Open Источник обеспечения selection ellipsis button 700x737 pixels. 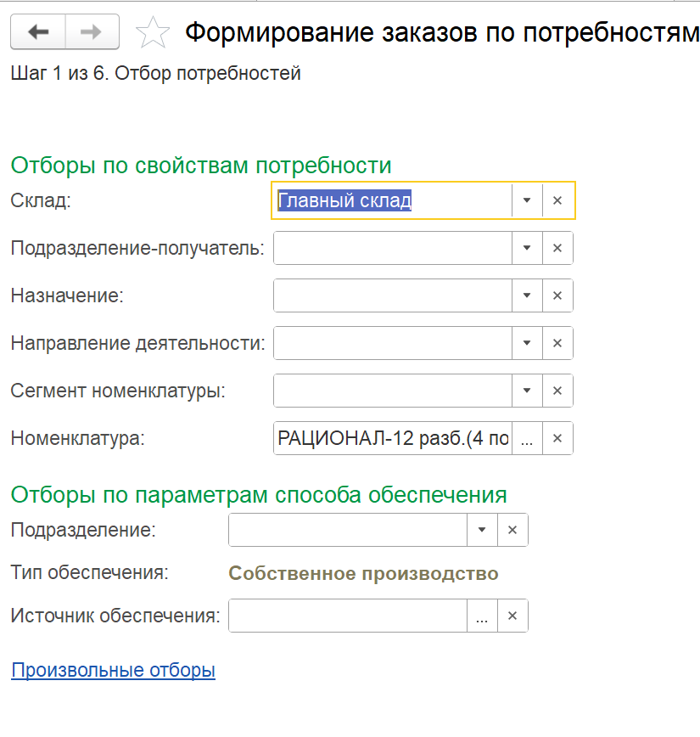coord(482,617)
